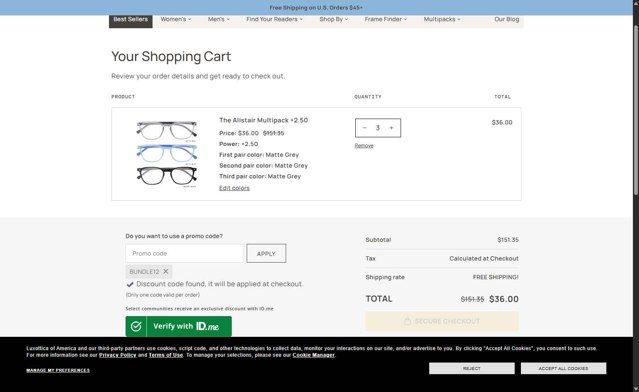639x392 pixels.
Task: Decrease quantity with the minus button
Action: [x=364, y=128]
